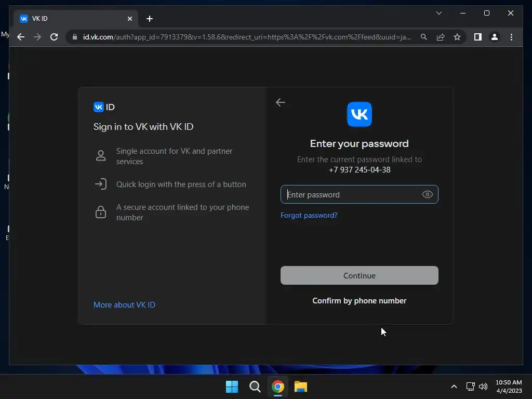Choose Confirm by phone number
The image size is (532, 399).
pos(360,301)
